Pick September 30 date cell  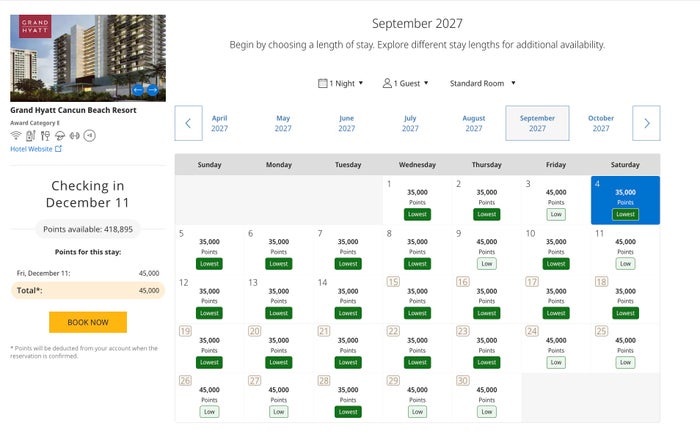coord(487,398)
